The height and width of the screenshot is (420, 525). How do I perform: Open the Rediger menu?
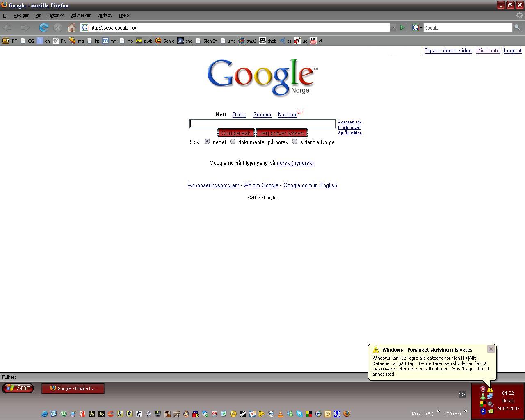(21, 15)
